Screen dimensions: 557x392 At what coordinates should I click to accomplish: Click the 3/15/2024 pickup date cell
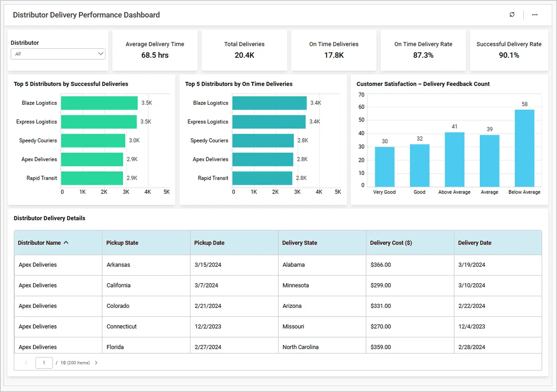pyautogui.click(x=234, y=265)
